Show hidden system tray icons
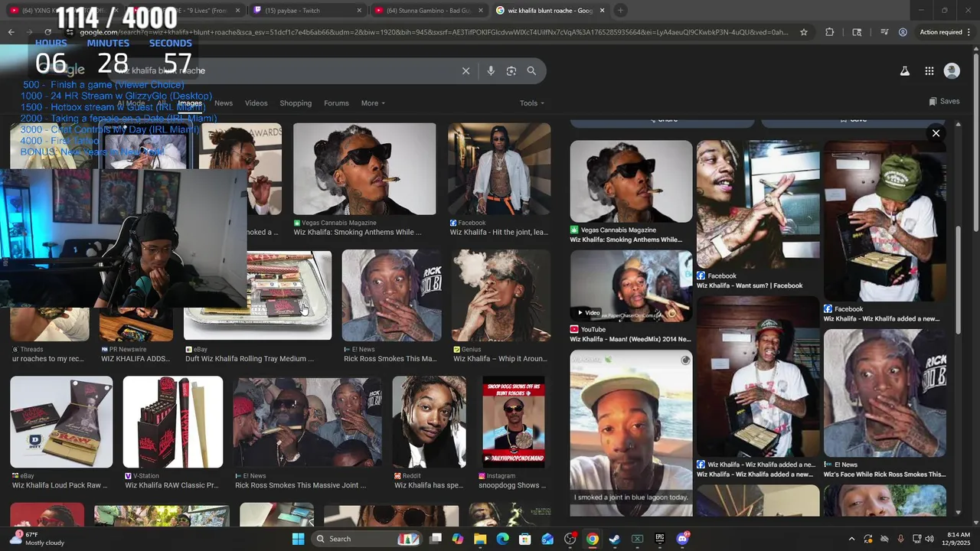Screen dimensions: 980x551 point(851,539)
